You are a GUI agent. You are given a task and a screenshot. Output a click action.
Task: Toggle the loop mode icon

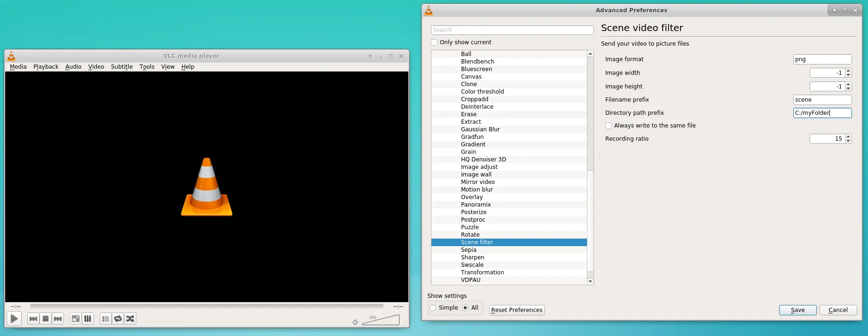pyautogui.click(x=118, y=319)
